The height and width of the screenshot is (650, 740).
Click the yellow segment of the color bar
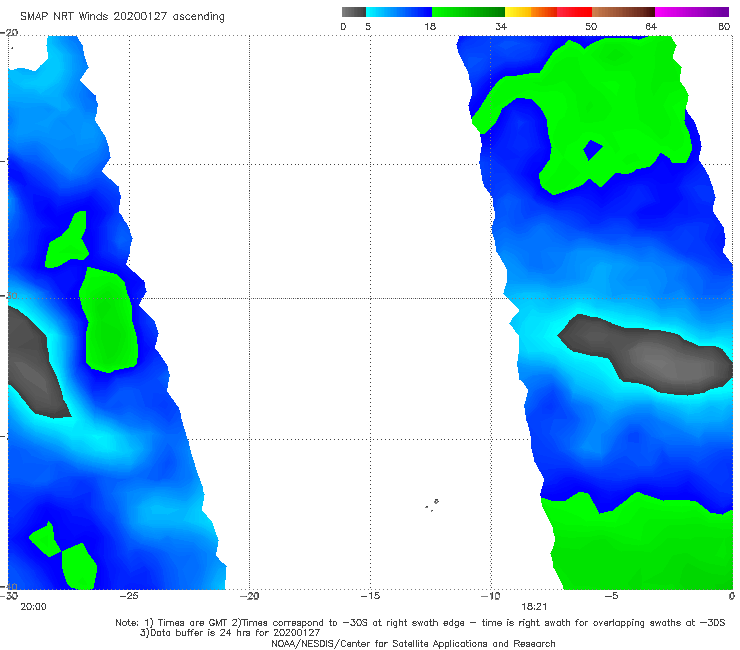pyautogui.click(x=518, y=12)
